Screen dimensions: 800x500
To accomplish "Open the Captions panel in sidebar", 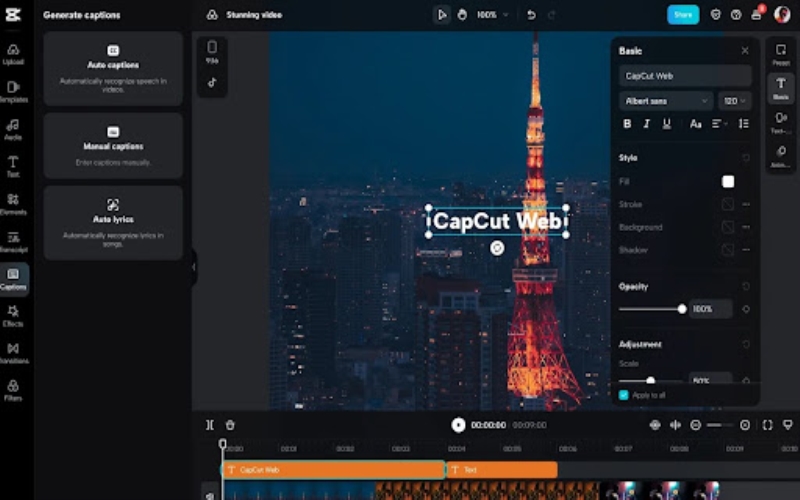I will point(13,278).
